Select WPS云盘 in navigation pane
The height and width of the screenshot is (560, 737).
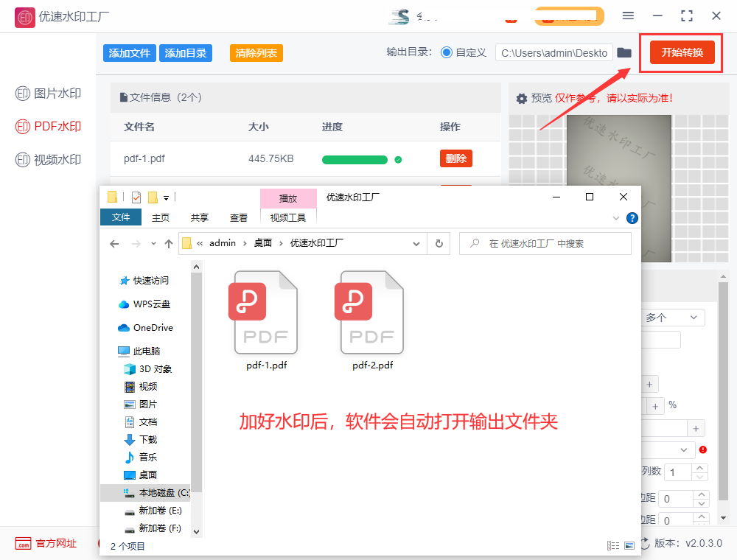point(144,304)
